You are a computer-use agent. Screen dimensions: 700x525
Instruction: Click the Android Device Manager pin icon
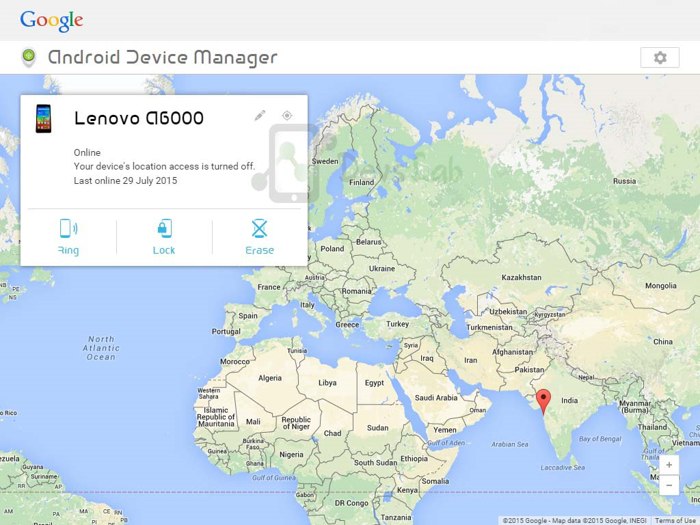coord(29,58)
